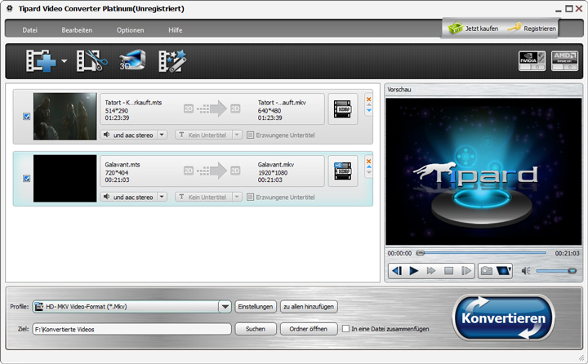Viewport: 588px width, 364px height.
Task: Remove Galavant item with orange X
Action: pos(368,162)
